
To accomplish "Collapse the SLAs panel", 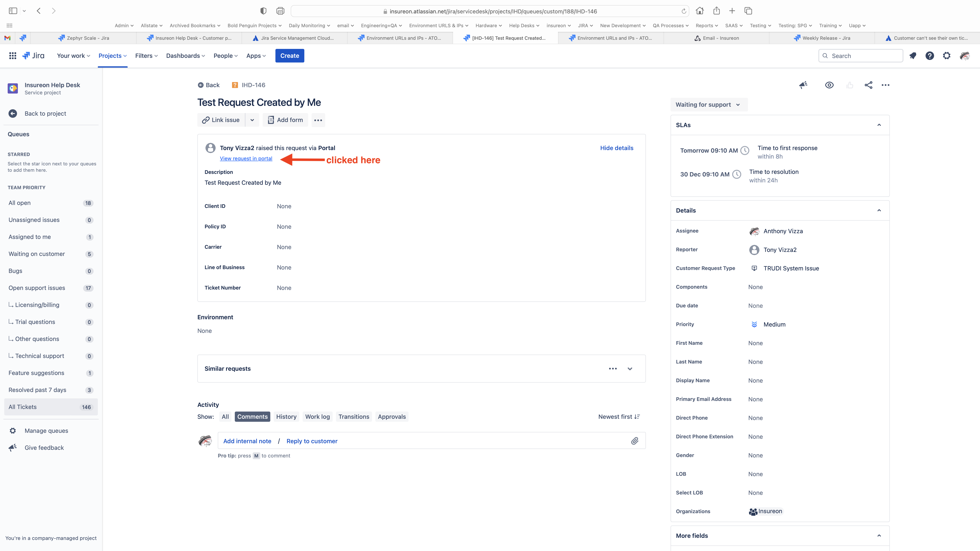I will click(x=879, y=125).
